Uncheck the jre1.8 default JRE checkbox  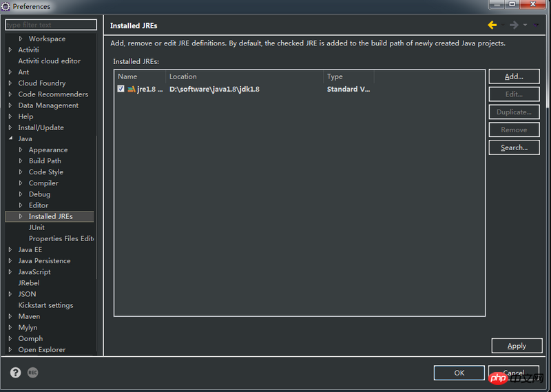click(x=121, y=89)
